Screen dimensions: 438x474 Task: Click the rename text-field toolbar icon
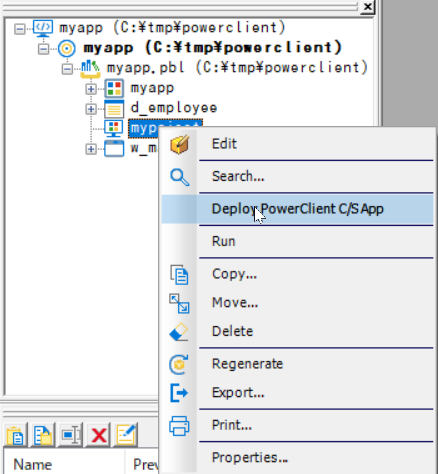pyautogui.click(x=71, y=435)
